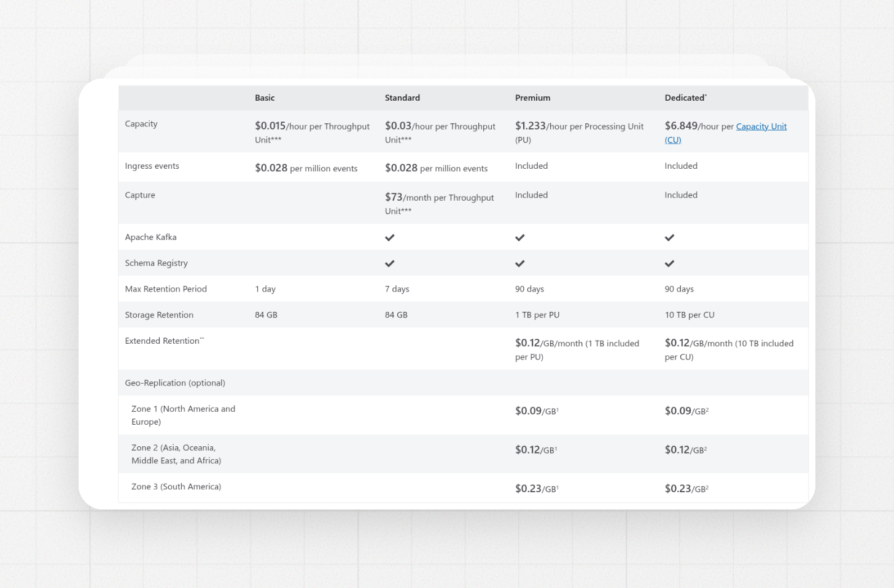
Task: Click the Dedicated Zone 2 $0.12/GB price
Action: tap(686, 450)
